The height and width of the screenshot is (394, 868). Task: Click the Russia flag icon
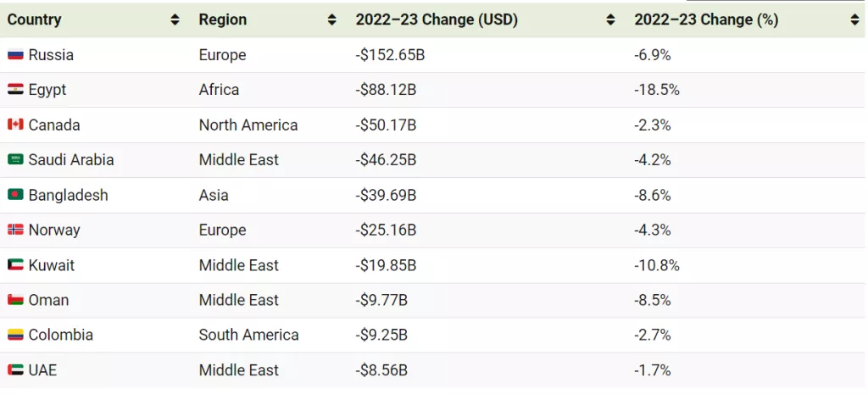point(15,55)
